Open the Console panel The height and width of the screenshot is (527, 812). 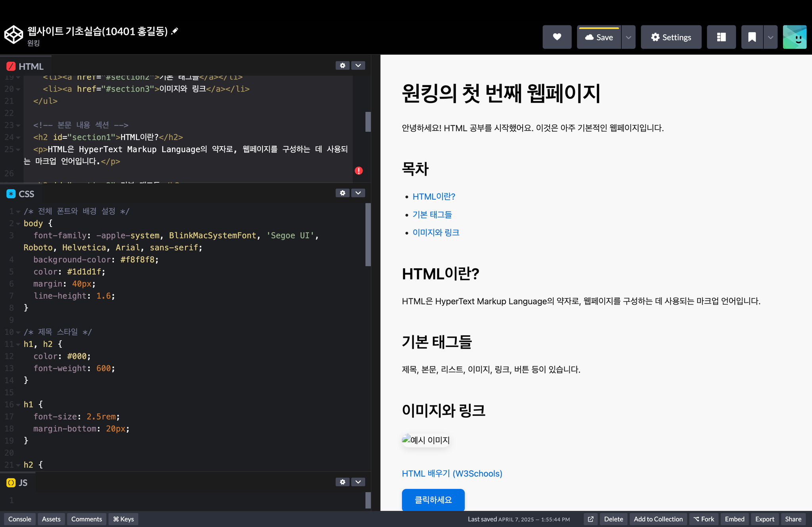pyautogui.click(x=20, y=519)
